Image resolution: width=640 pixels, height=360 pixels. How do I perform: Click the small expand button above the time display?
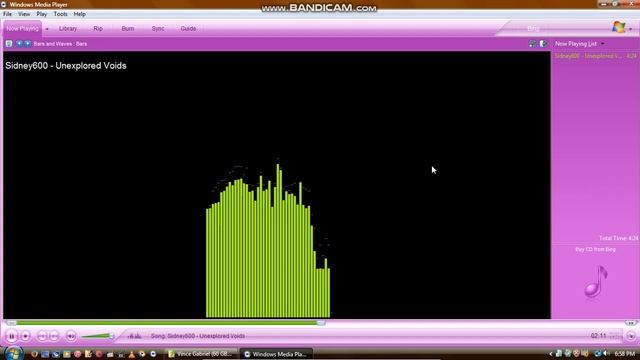click(631, 323)
